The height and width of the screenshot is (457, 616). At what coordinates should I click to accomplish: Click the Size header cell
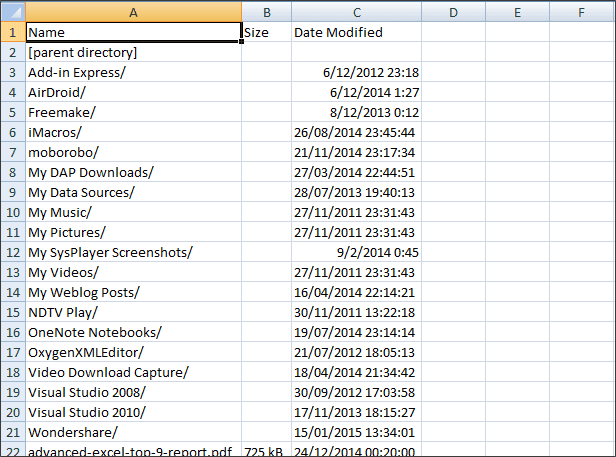click(x=266, y=32)
